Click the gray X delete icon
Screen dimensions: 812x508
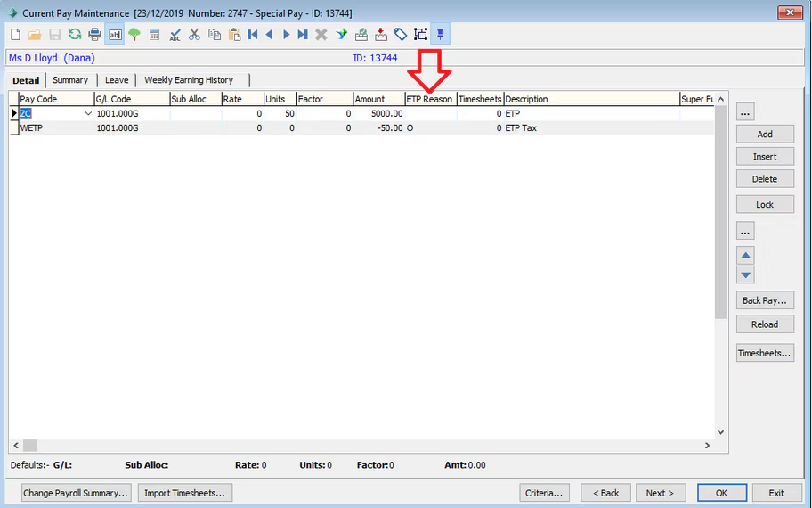(x=321, y=35)
